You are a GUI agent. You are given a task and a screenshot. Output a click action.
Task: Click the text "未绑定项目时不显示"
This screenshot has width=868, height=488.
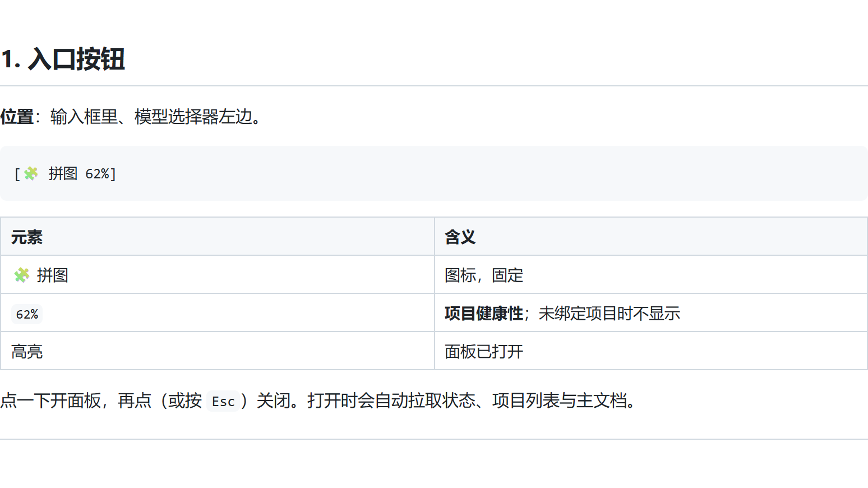pyautogui.click(x=610, y=313)
